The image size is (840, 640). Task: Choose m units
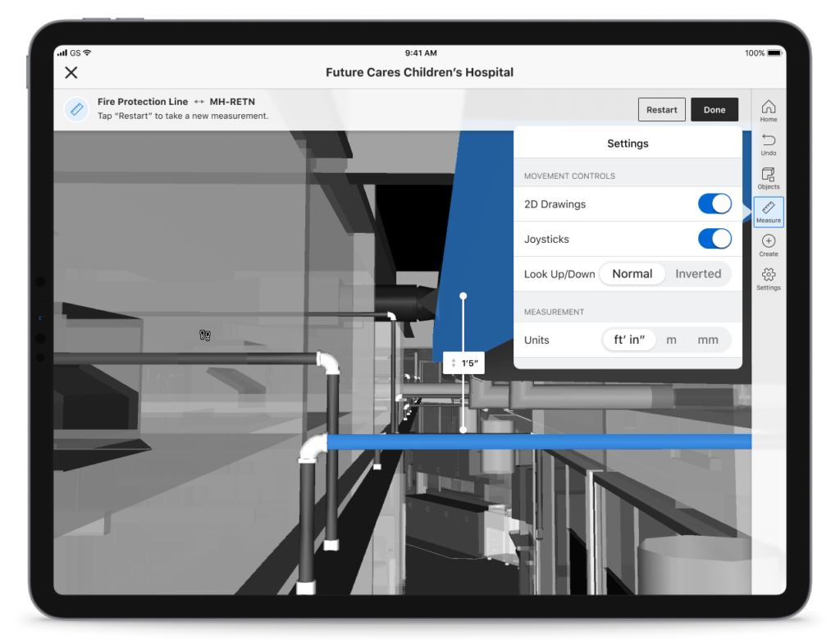[x=671, y=340]
